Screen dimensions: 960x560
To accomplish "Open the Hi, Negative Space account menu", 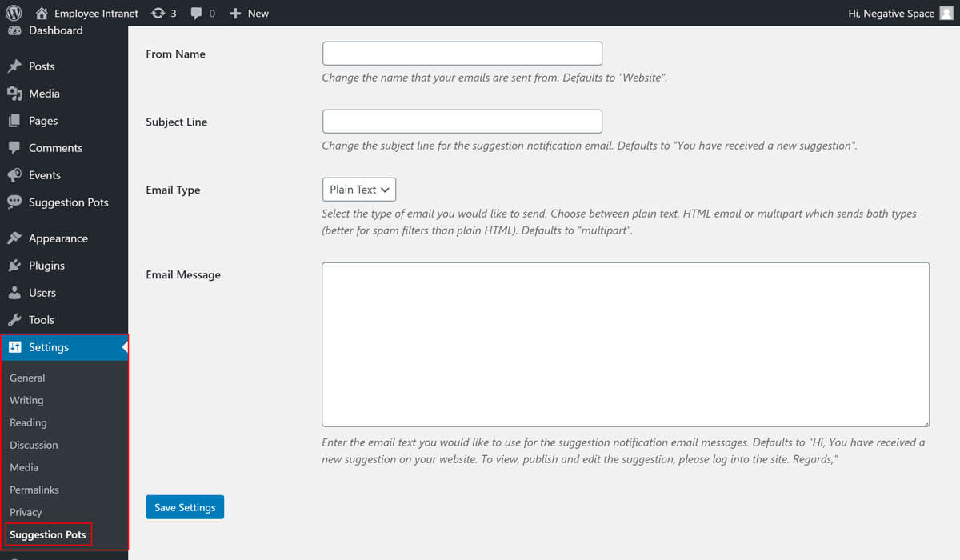I will point(890,14).
